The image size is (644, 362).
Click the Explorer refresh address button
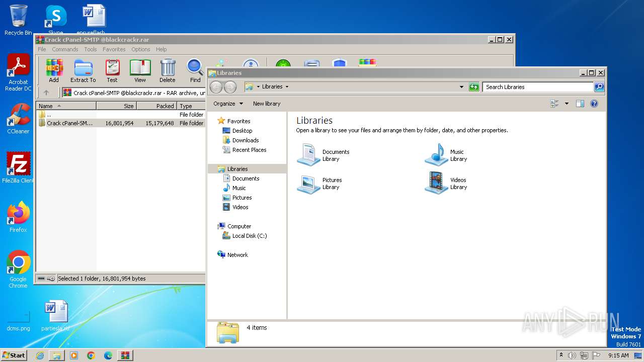point(473,87)
